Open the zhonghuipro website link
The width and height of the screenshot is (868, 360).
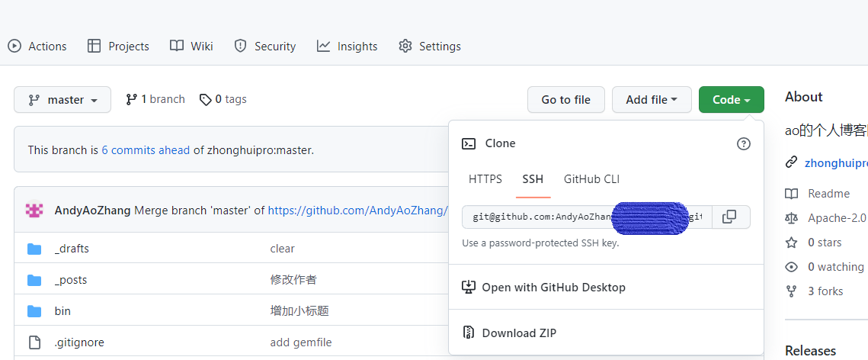click(836, 162)
